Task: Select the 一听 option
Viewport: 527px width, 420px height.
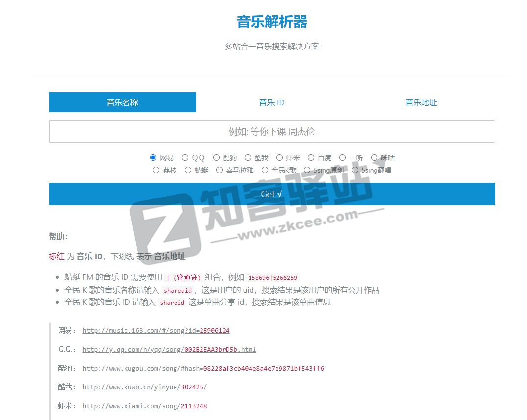Action: (x=342, y=157)
